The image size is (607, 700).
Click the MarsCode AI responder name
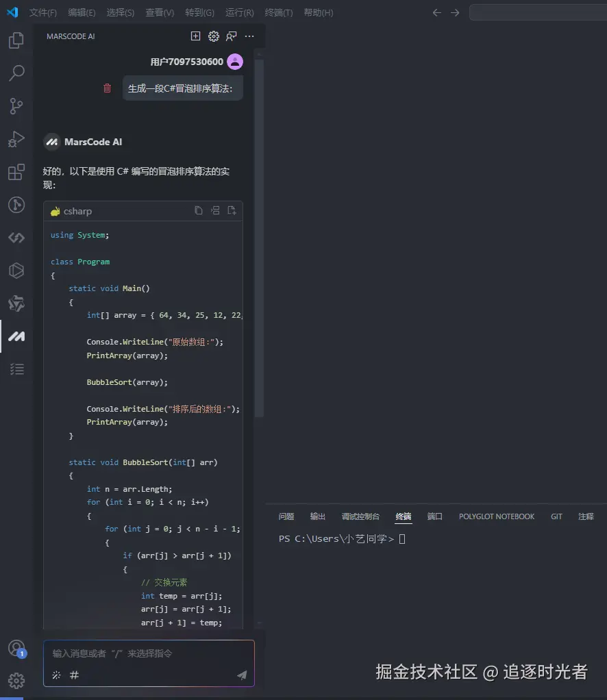(x=93, y=142)
